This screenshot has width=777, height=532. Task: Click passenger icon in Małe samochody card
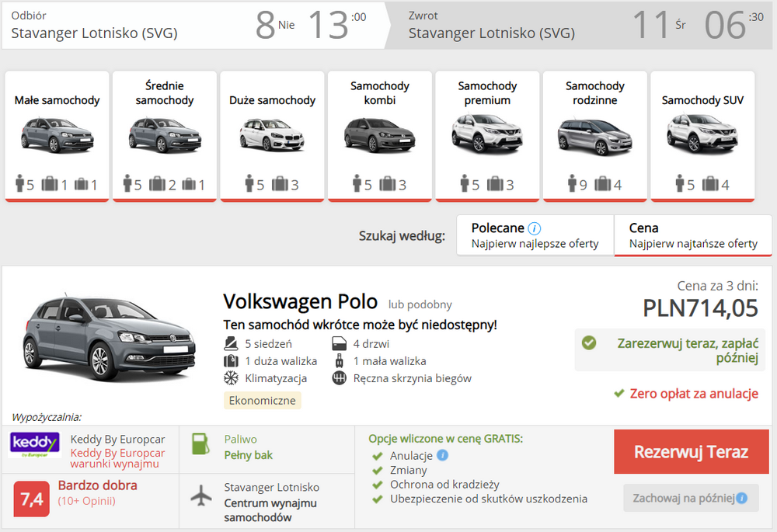pos(20,183)
